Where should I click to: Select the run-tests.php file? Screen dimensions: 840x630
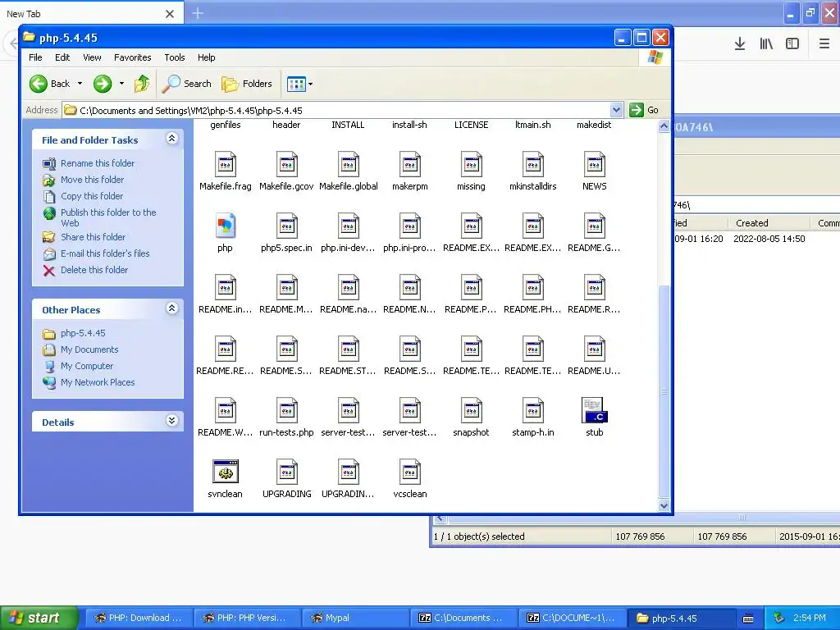pyautogui.click(x=286, y=418)
